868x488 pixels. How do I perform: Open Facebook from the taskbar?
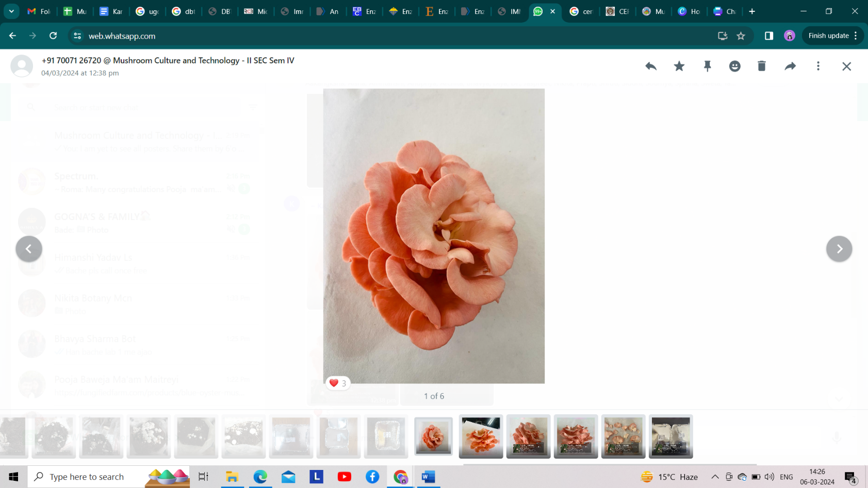click(x=372, y=477)
